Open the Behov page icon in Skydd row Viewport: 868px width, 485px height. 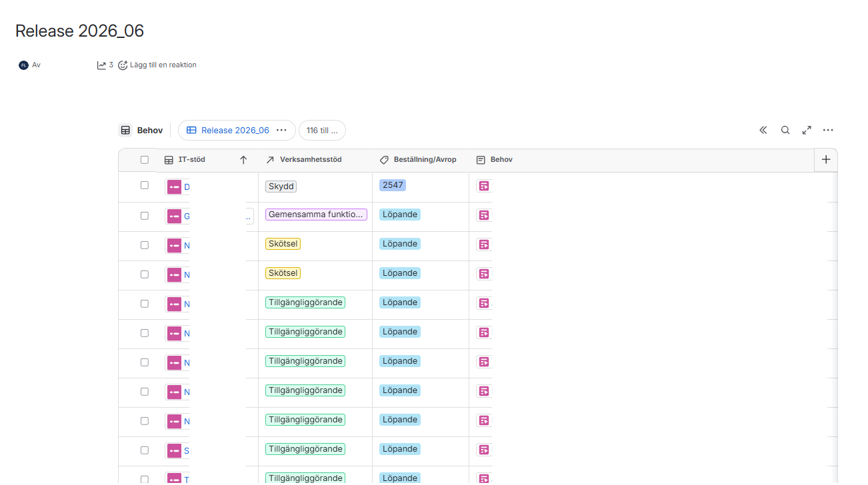[x=484, y=186]
